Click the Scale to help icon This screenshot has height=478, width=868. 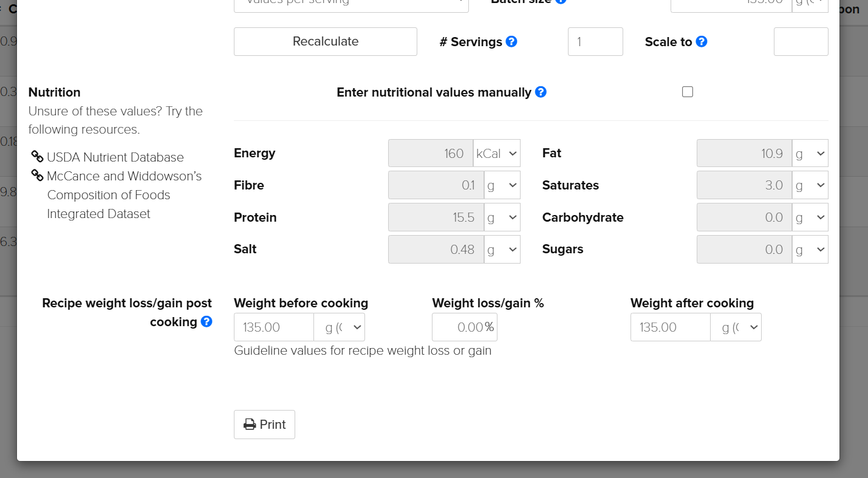702,42
